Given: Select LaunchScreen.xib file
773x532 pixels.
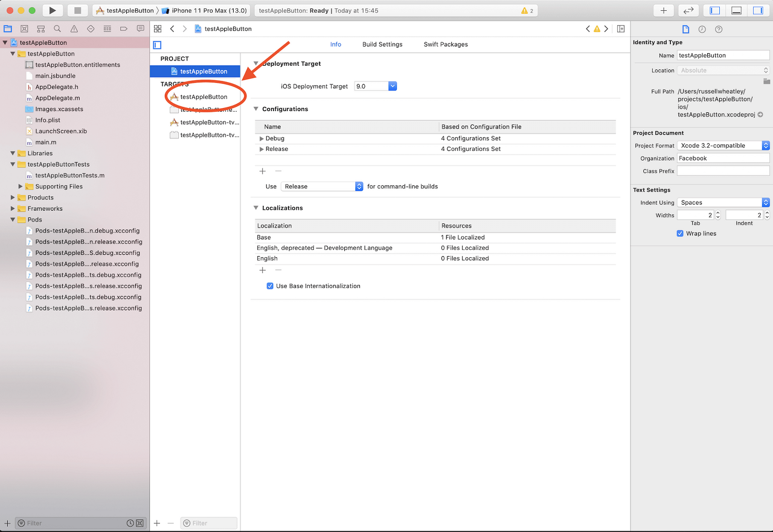Looking at the screenshot, I should [x=61, y=131].
